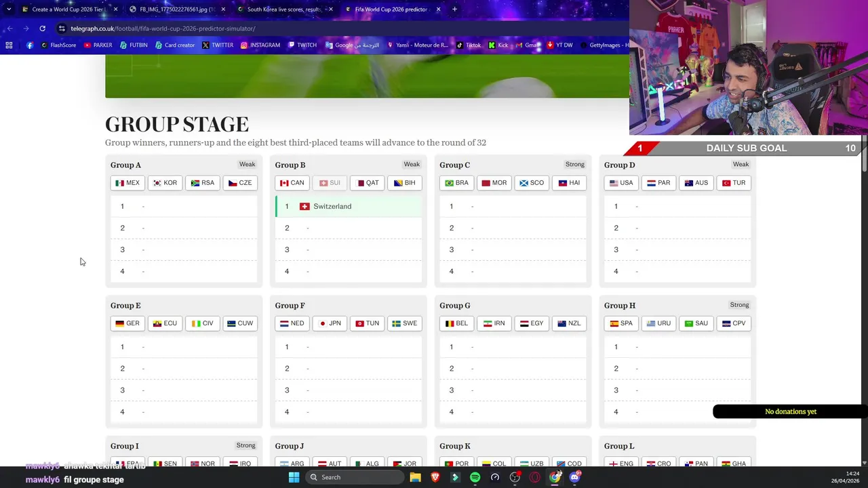This screenshot has width=868, height=488.
Task: Switch to the Create a World Cup 2026 Tier tab
Action: point(70,9)
